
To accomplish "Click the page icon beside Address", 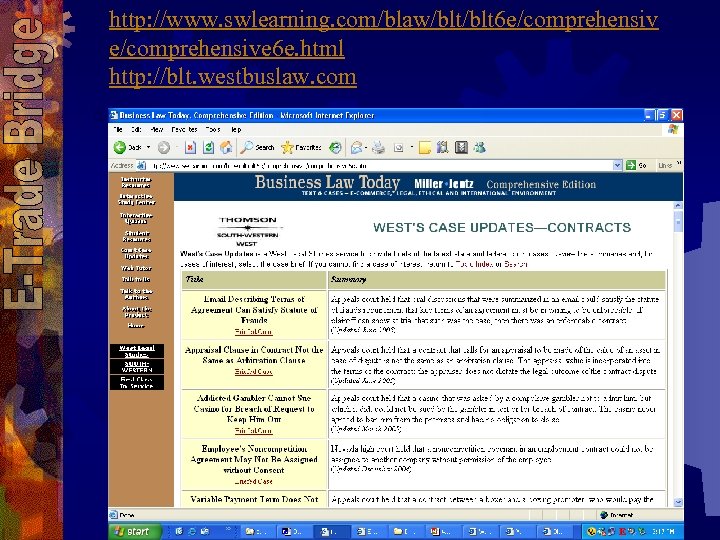I will [142, 165].
